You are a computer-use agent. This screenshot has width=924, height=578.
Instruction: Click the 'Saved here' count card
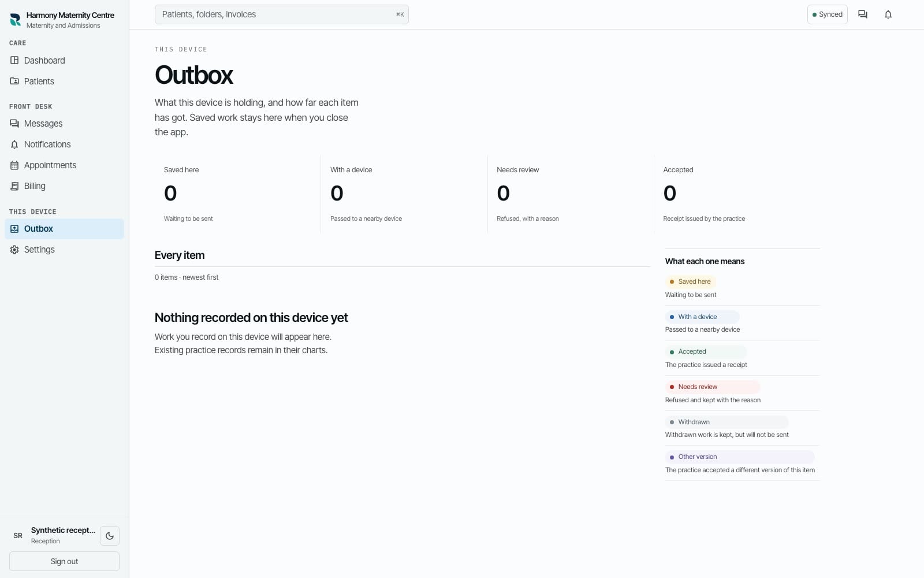click(x=237, y=194)
